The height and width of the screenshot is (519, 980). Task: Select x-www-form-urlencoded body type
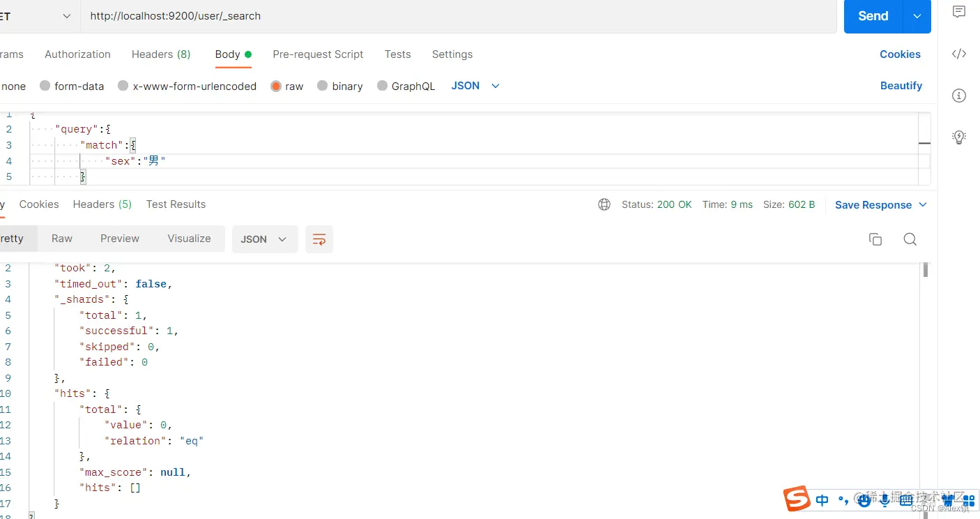click(x=187, y=86)
